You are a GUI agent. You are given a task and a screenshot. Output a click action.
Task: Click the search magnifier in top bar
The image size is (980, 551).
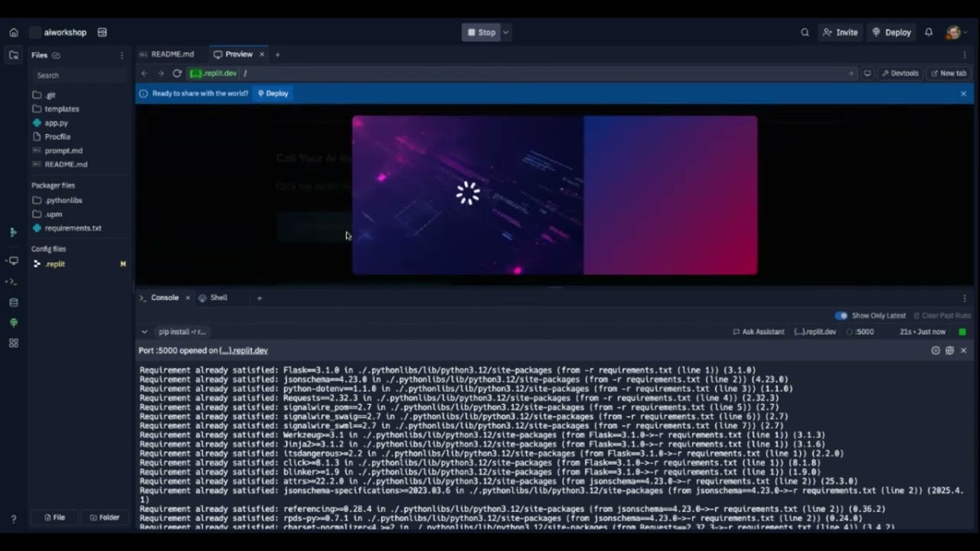tap(805, 32)
